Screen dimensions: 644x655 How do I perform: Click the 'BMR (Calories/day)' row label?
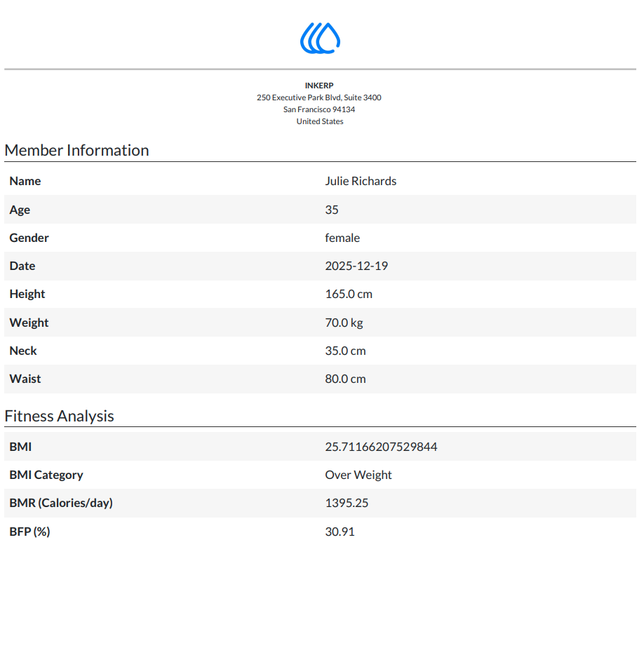click(x=61, y=503)
